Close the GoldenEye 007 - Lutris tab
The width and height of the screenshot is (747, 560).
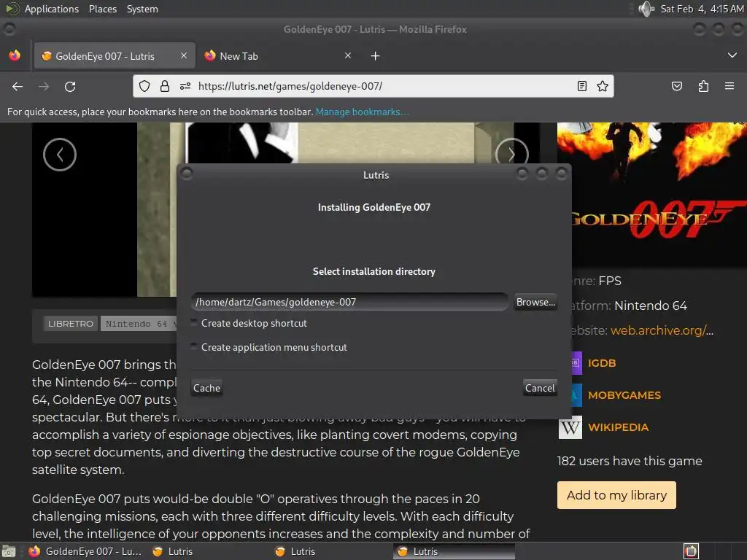pyautogui.click(x=184, y=55)
